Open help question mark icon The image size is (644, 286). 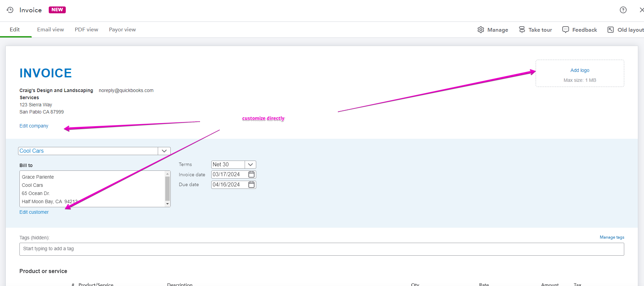[x=623, y=10]
